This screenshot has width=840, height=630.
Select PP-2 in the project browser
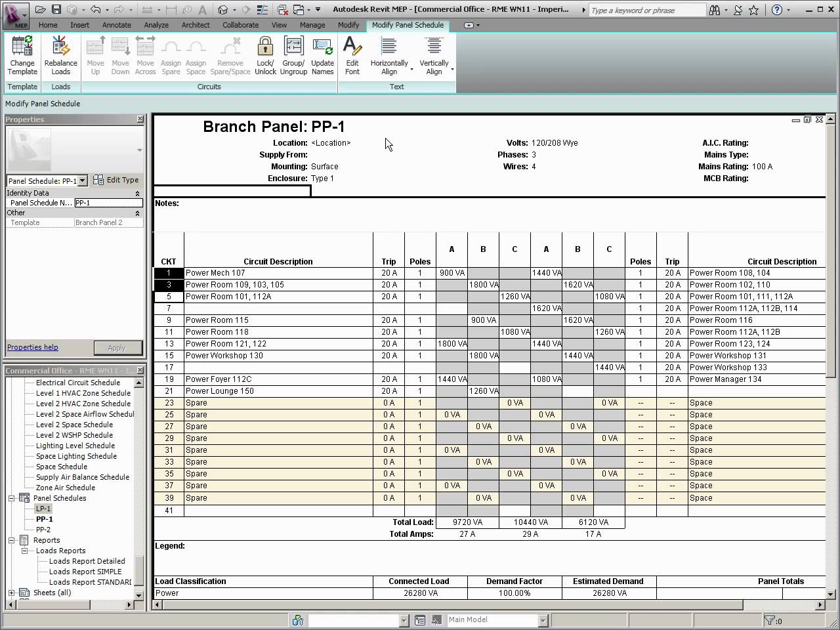tap(43, 530)
